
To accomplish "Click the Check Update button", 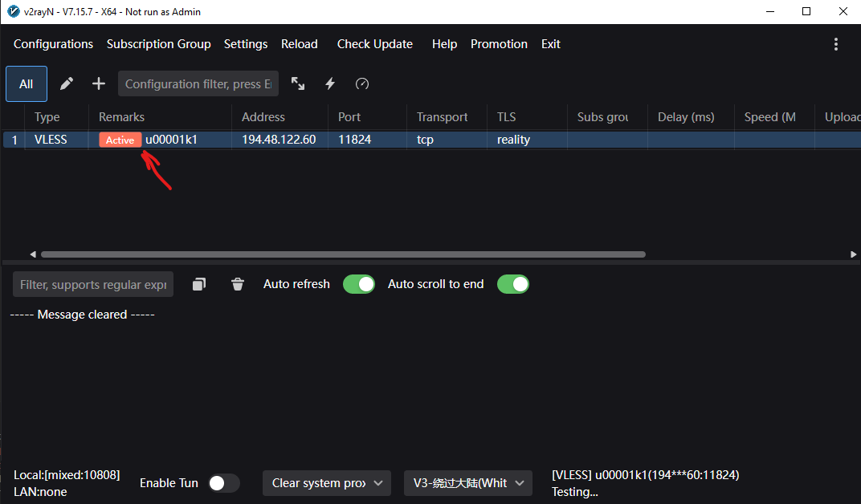I will 374,44.
